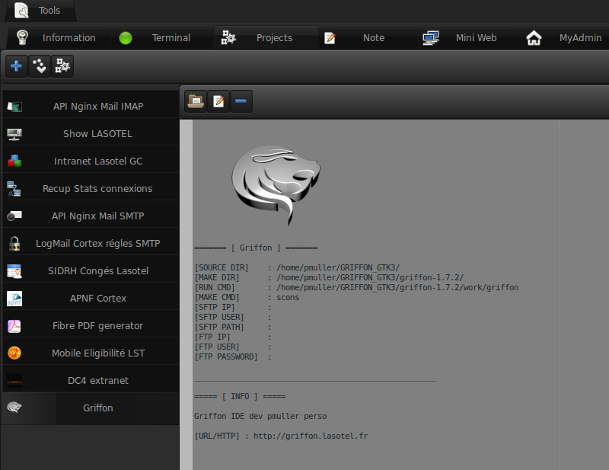609x470 pixels.
Task: Select SIDRH Congés Lasotel project
Action: tap(91, 271)
